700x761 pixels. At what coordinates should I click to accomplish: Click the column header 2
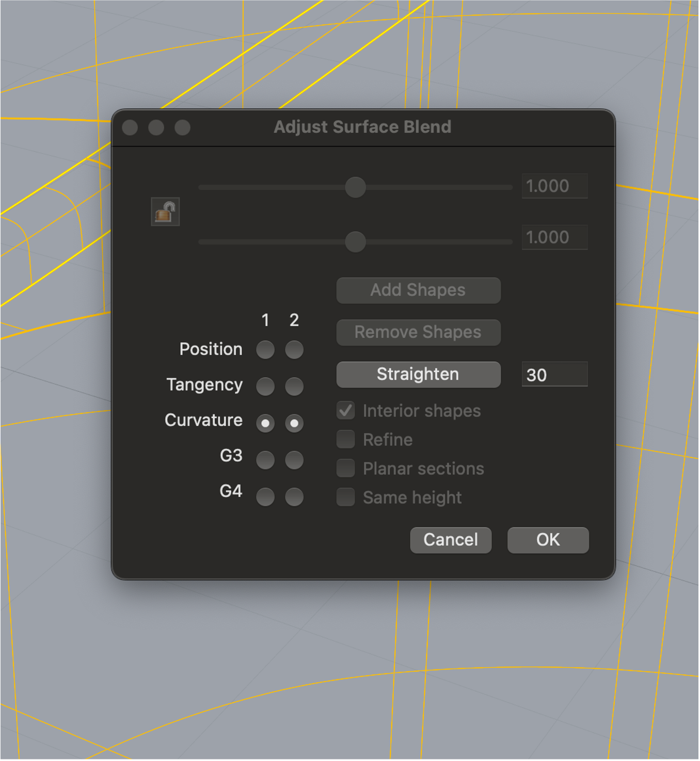coord(294,320)
